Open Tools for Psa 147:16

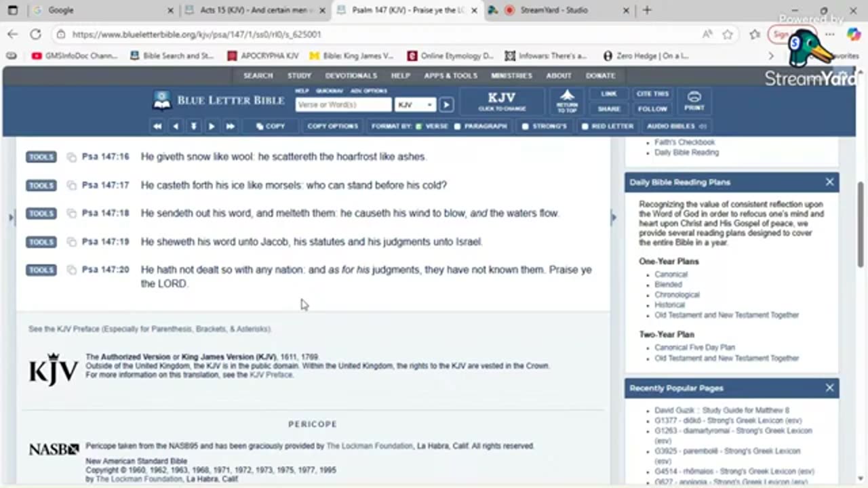click(41, 157)
